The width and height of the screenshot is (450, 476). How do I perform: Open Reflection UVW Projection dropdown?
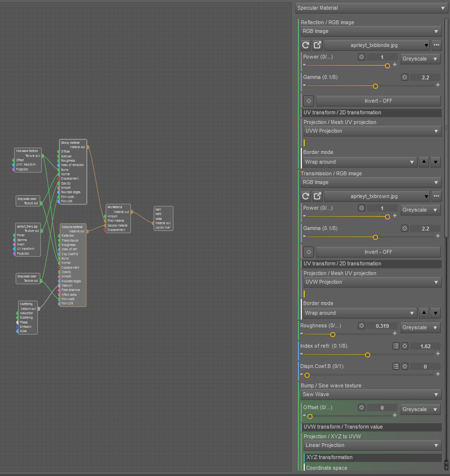coord(372,131)
